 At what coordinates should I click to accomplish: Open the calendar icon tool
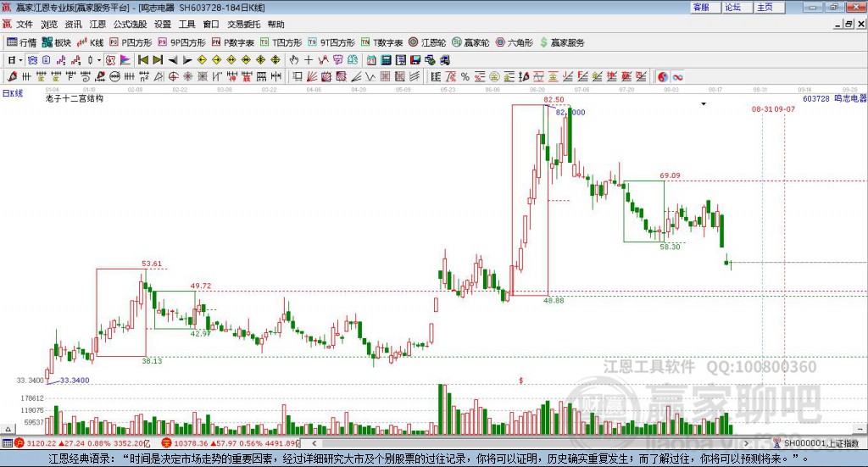point(371,60)
